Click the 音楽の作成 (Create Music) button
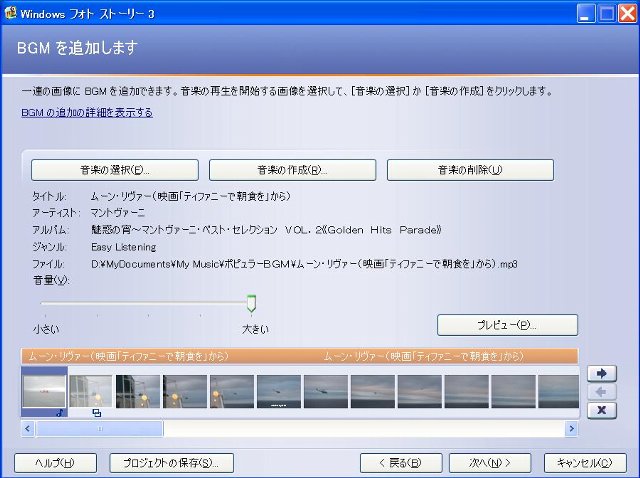 coord(292,170)
